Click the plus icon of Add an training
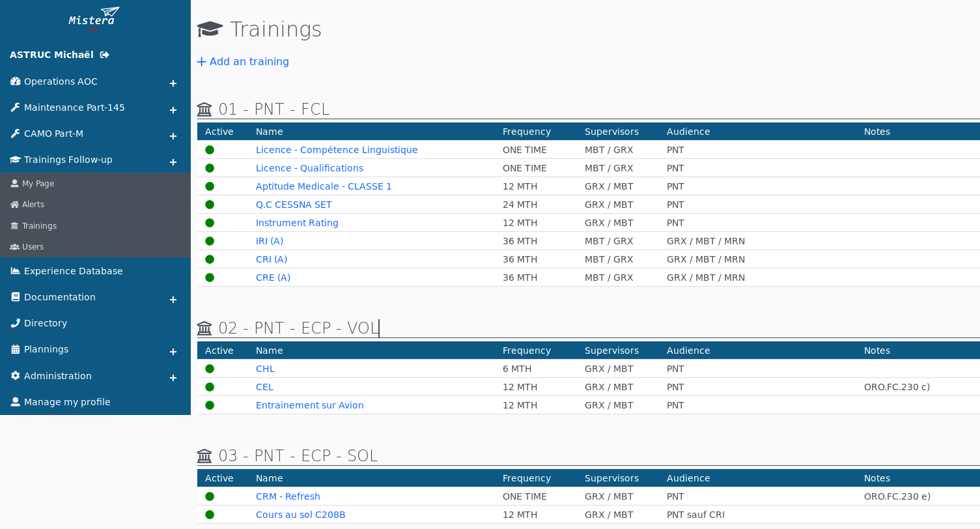 pos(201,62)
